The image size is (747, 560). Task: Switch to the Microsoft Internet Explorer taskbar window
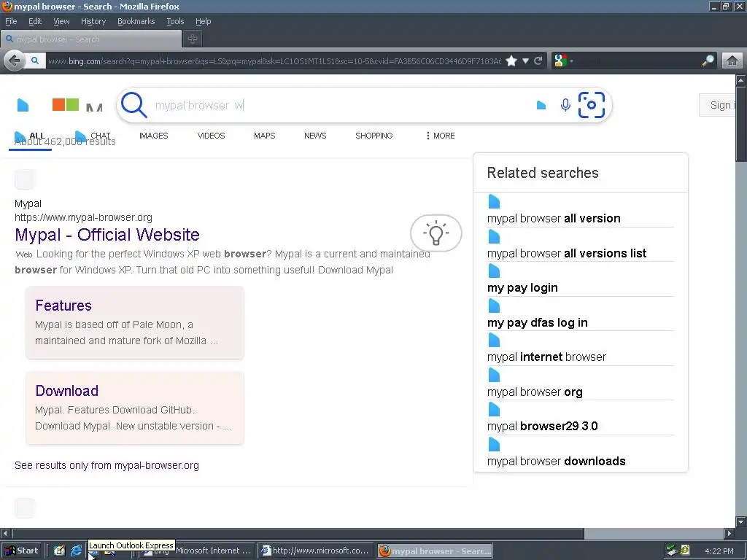coord(196,551)
